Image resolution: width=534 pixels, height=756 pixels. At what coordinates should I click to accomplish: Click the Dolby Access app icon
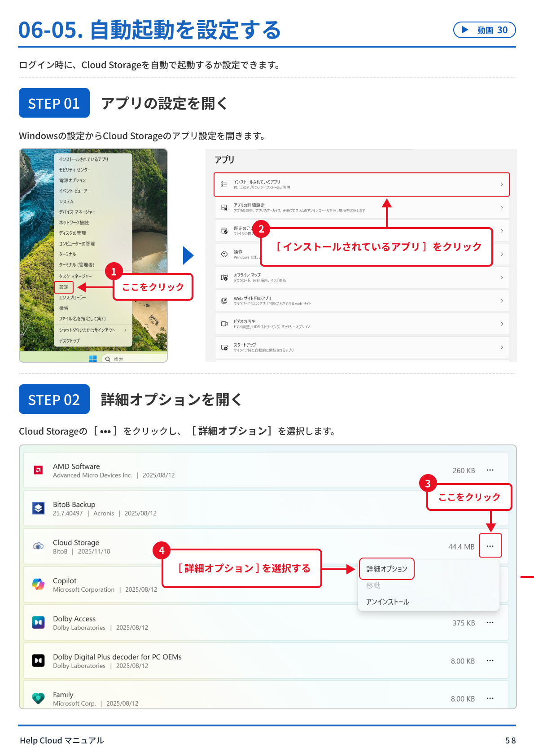[39, 622]
